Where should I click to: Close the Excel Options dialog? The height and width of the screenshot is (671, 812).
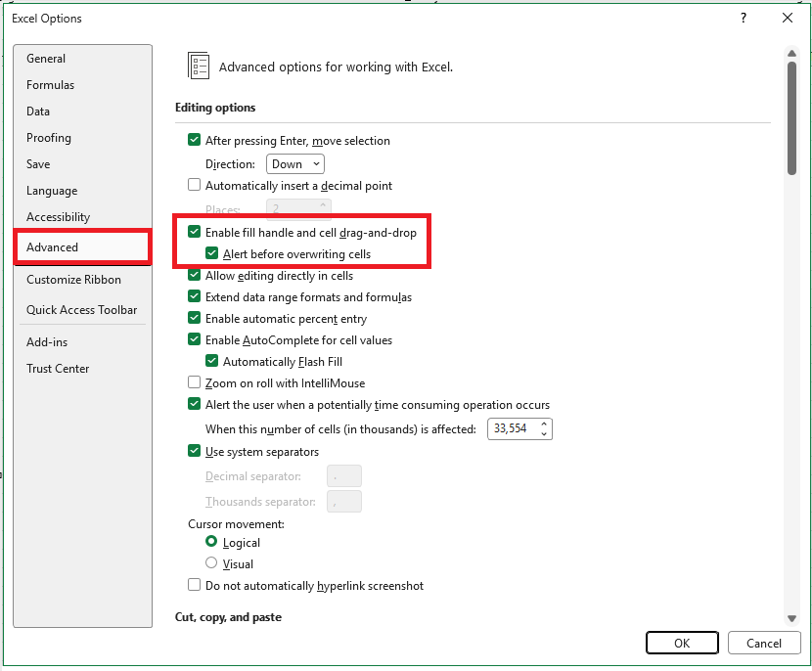788,19
